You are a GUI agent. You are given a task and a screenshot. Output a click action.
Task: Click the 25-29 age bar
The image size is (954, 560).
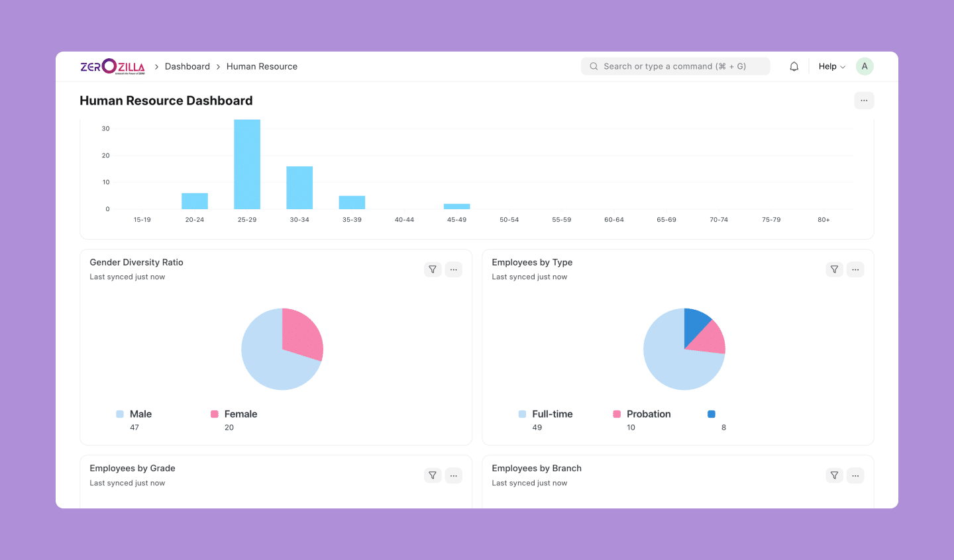(x=247, y=165)
